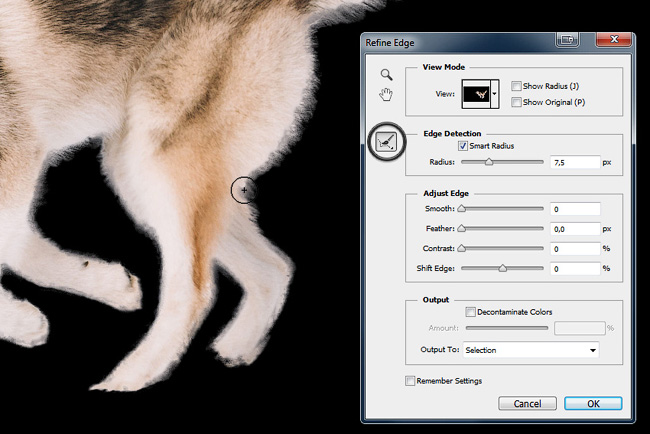Enable Show Radius (J) checkbox
650x434 pixels.
point(516,86)
